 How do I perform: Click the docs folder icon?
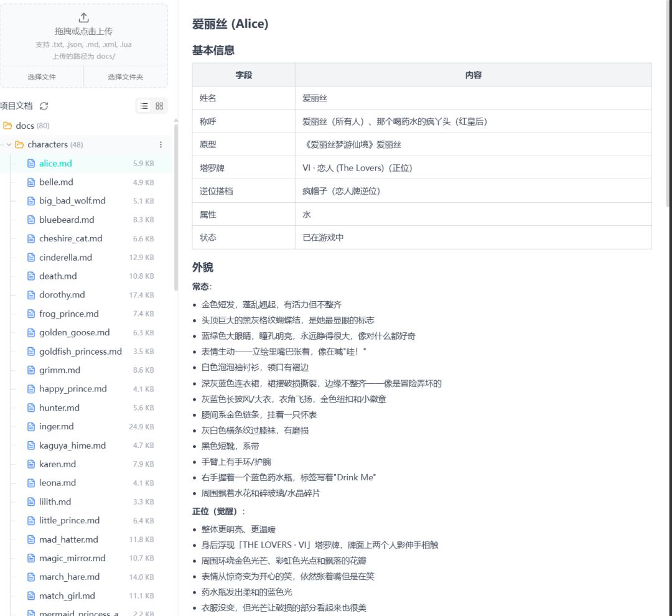tap(7, 126)
